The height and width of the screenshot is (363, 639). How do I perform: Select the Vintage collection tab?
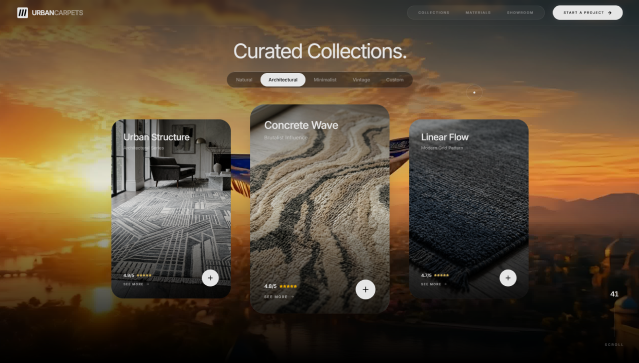point(361,80)
